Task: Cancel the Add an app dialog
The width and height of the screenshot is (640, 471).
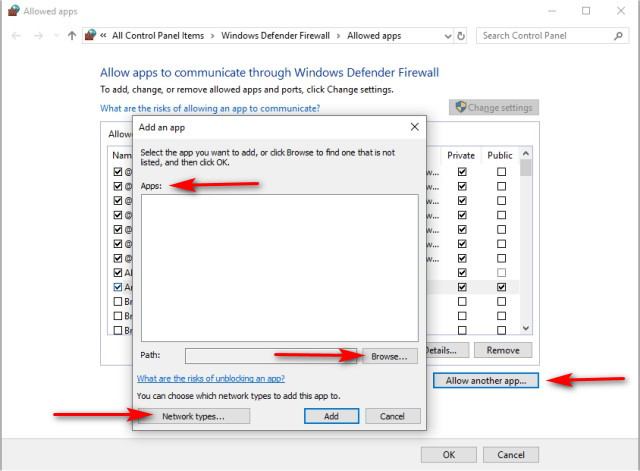Action: click(392, 416)
